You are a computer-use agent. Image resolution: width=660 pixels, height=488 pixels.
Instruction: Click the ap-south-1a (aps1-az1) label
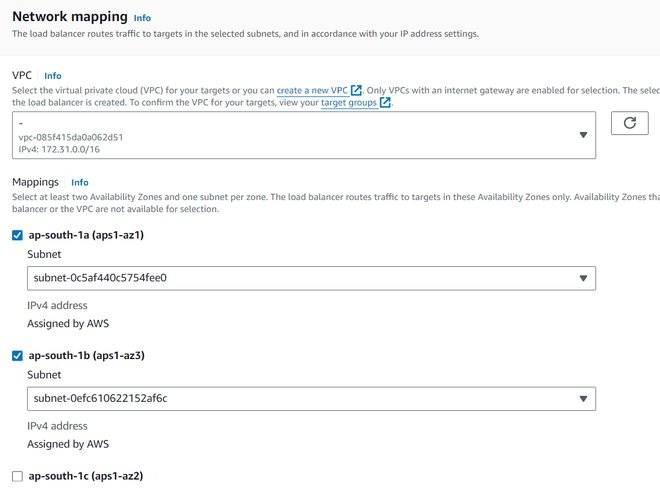pyautogui.click(x=86, y=236)
